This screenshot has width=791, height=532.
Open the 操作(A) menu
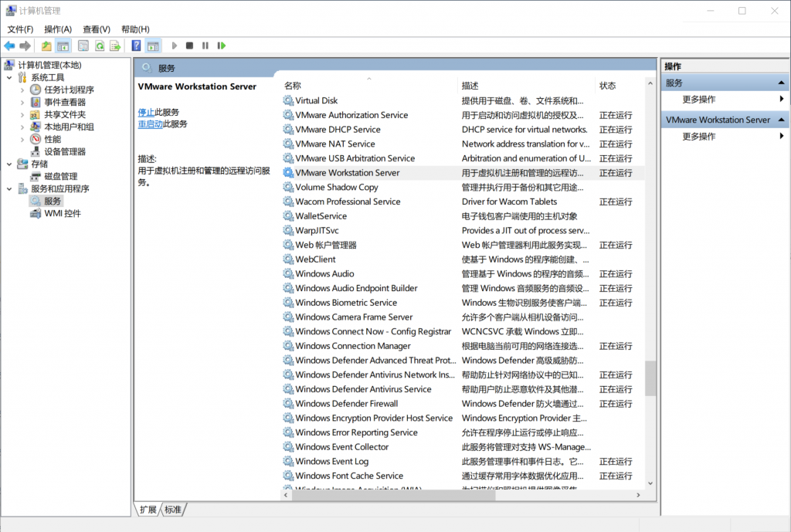click(x=58, y=29)
